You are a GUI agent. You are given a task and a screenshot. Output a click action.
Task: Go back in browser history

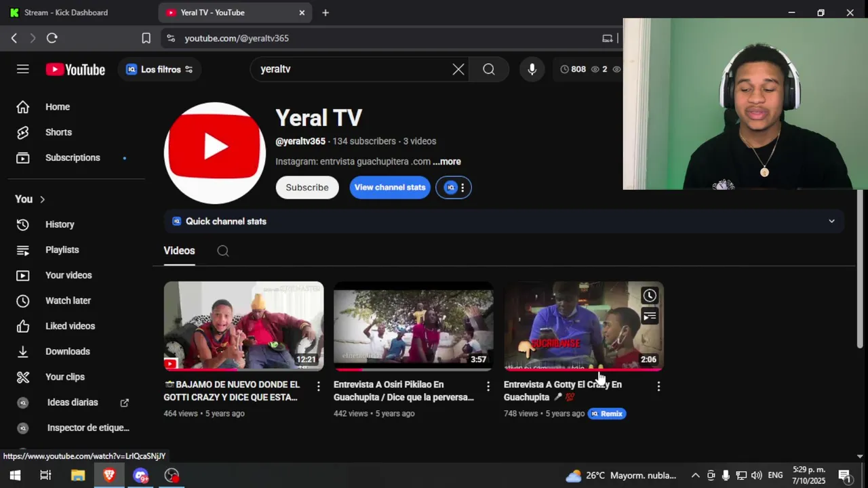click(x=14, y=38)
